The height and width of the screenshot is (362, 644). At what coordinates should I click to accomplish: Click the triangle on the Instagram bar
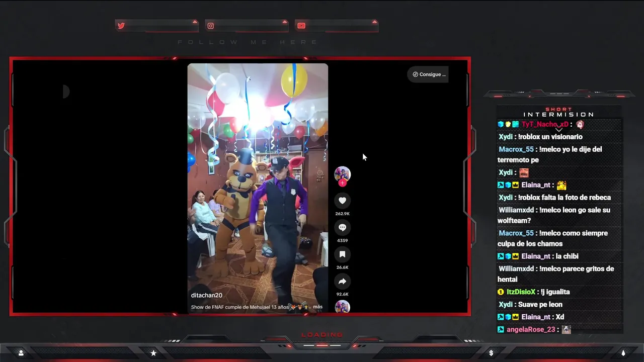point(285,22)
